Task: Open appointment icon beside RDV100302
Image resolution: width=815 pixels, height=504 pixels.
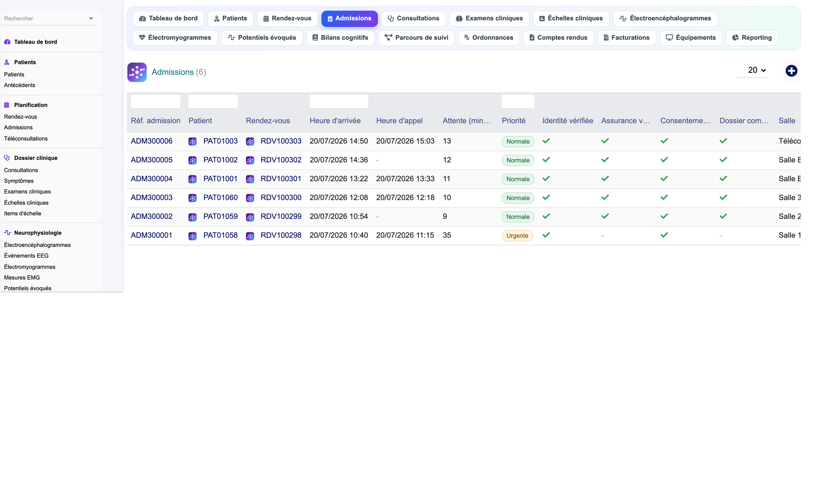Action: (x=250, y=160)
